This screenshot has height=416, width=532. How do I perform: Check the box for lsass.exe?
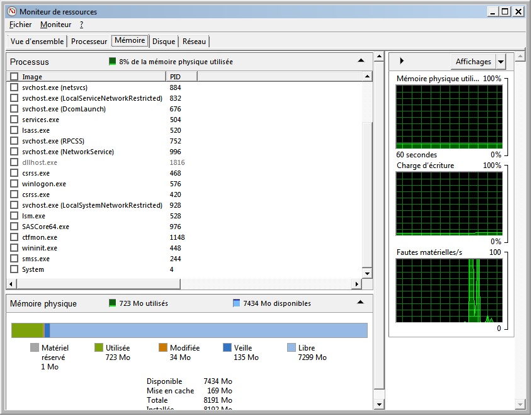click(x=14, y=130)
